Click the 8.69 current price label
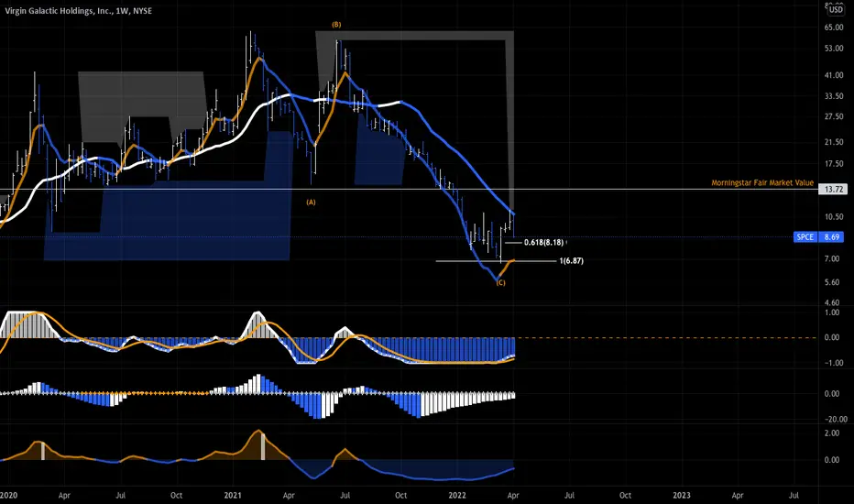The image size is (854, 504). coord(832,237)
